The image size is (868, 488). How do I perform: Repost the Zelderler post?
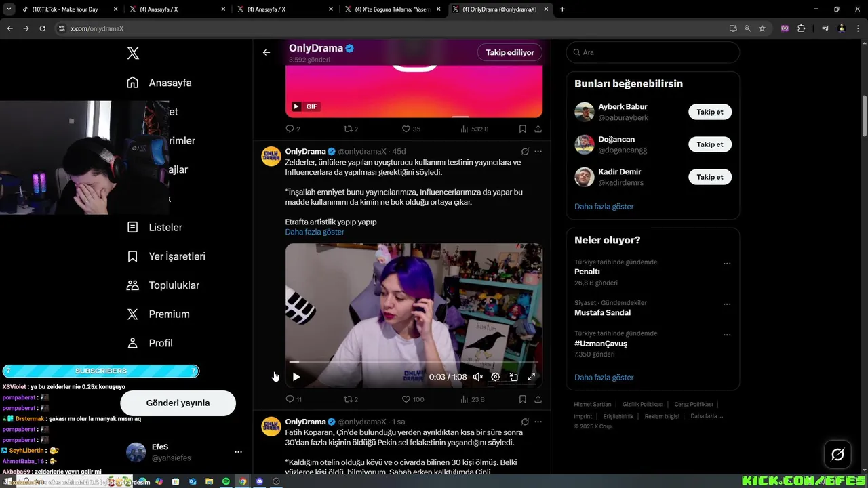[351, 399]
